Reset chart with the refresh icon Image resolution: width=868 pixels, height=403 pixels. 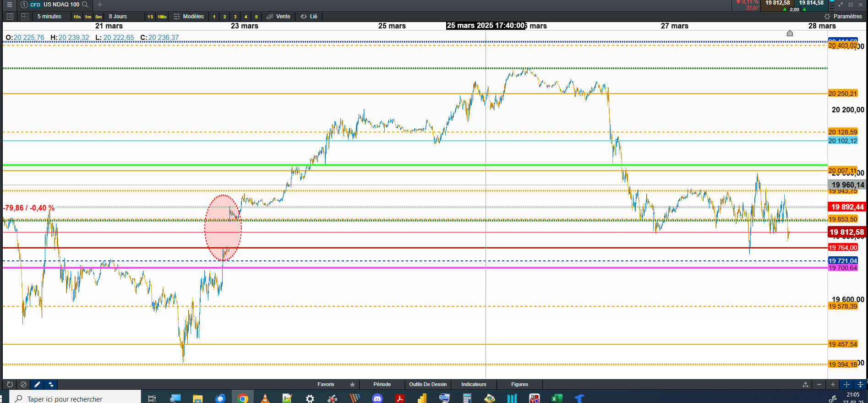pos(10,385)
